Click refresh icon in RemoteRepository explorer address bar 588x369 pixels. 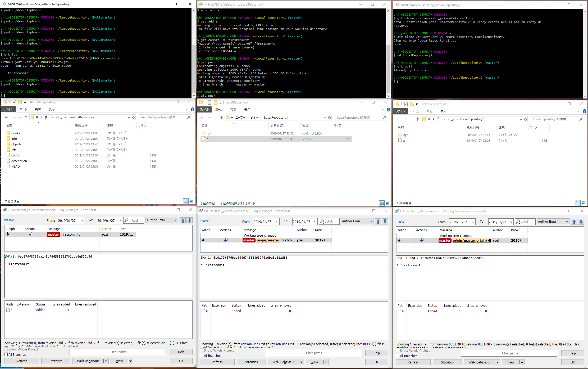click(134, 117)
